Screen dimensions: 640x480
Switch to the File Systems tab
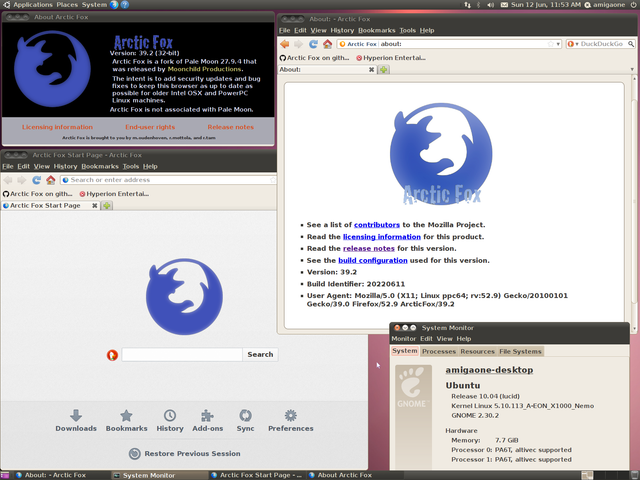520,351
